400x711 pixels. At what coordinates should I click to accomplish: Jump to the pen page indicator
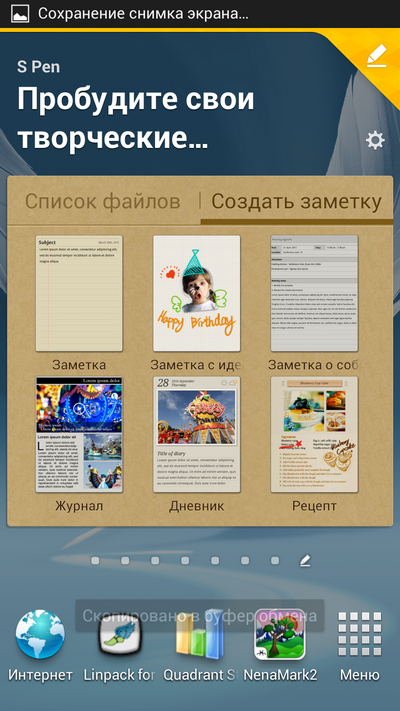coord(305,561)
